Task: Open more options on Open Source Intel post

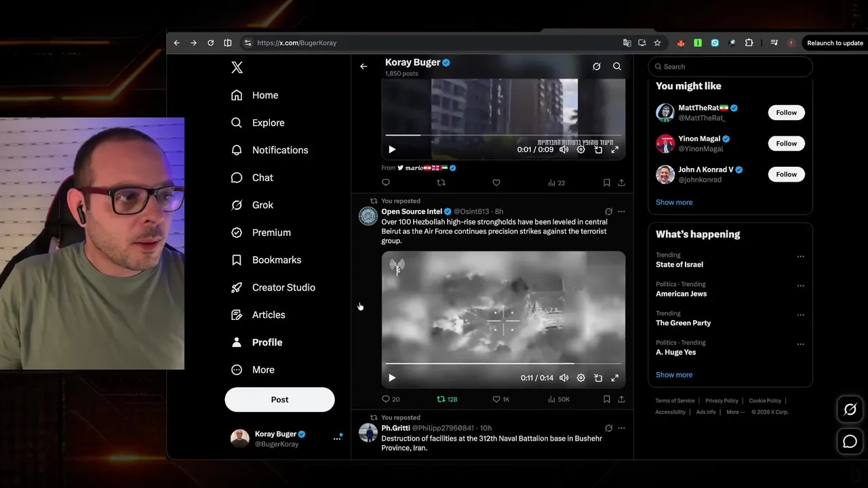Action: coord(621,211)
